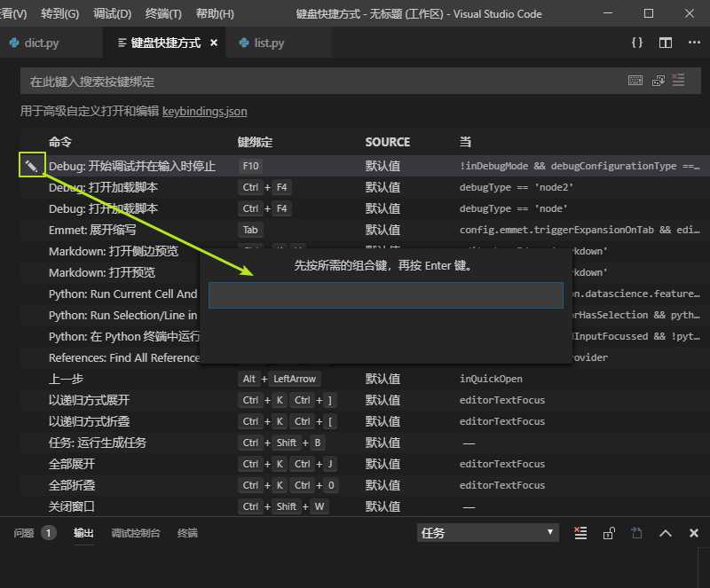This screenshot has width=710, height=588.
Task: Maximize the bottom panel with chevron
Action: (x=665, y=533)
